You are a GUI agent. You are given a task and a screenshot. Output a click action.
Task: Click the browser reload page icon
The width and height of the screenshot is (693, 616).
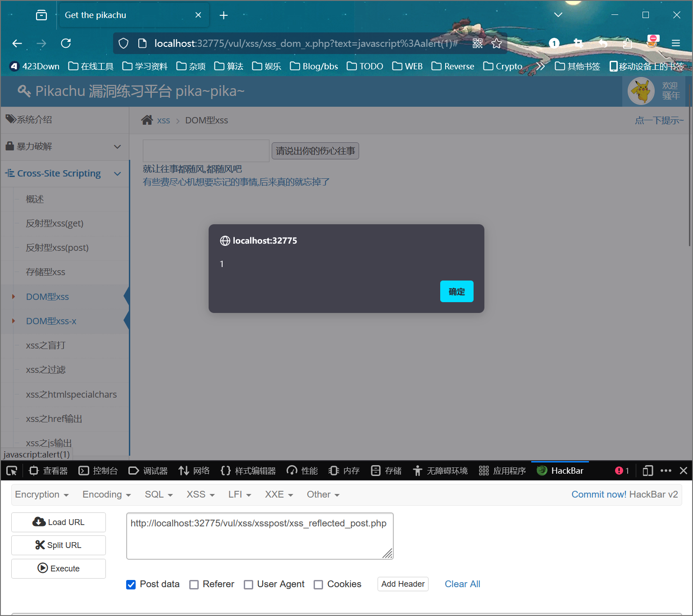pos(66,43)
